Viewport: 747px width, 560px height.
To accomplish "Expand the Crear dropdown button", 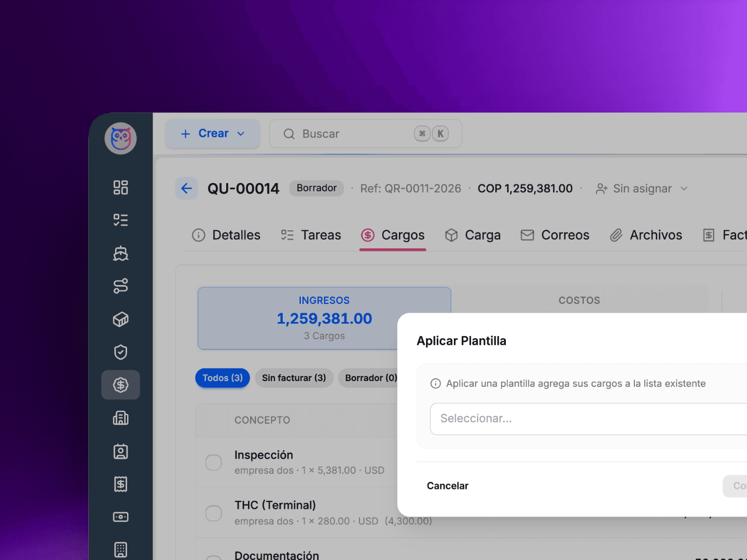I will 213,134.
